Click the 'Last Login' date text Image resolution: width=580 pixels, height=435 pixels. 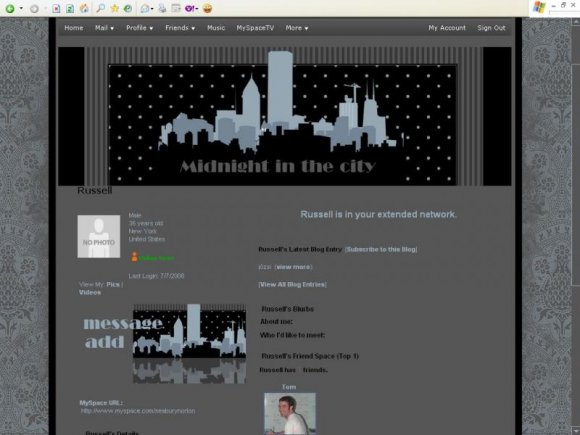[156, 276]
